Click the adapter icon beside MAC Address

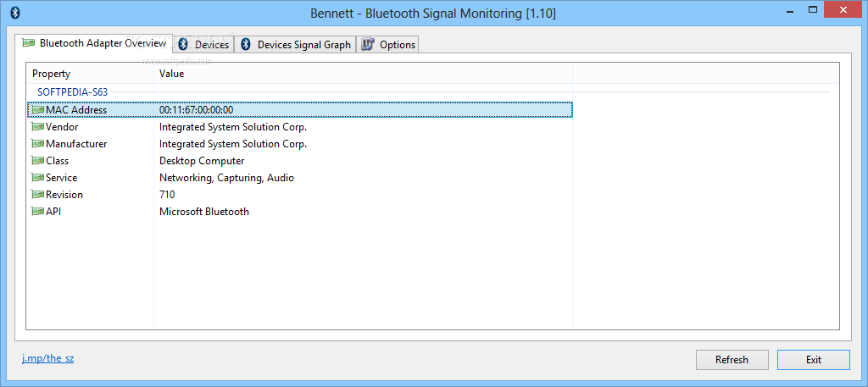tap(37, 110)
